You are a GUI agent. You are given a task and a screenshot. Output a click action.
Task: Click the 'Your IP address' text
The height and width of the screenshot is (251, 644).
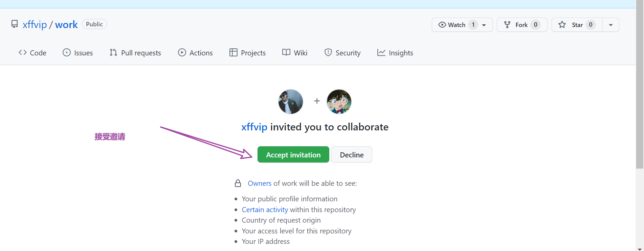(x=266, y=242)
